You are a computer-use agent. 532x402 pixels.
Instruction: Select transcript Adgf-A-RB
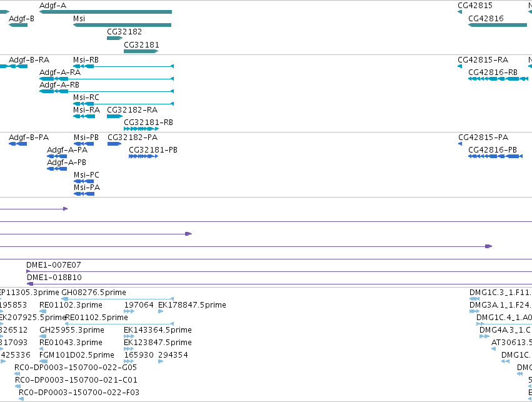[x=59, y=85]
